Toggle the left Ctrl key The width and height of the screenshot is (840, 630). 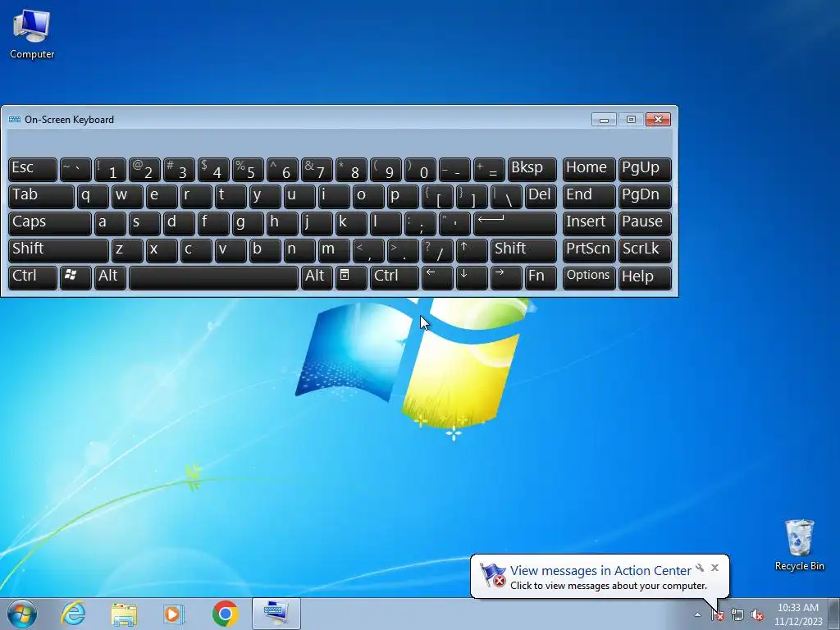click(x=33, y=277)
